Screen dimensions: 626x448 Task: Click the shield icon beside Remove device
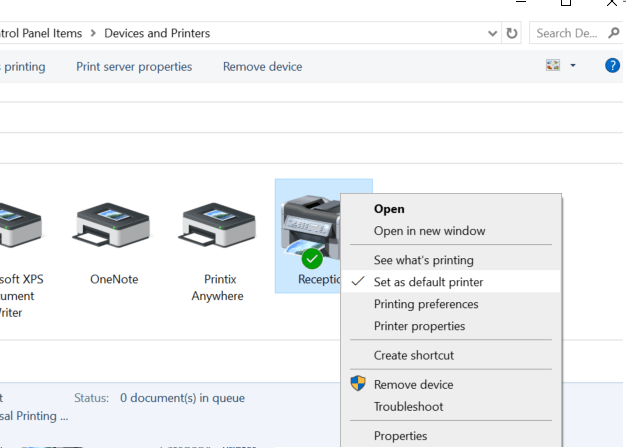click(x=358, y=384)
